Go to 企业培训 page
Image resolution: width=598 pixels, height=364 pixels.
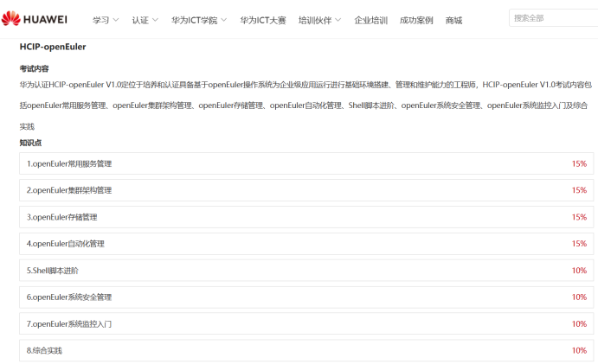click(371, 20)
